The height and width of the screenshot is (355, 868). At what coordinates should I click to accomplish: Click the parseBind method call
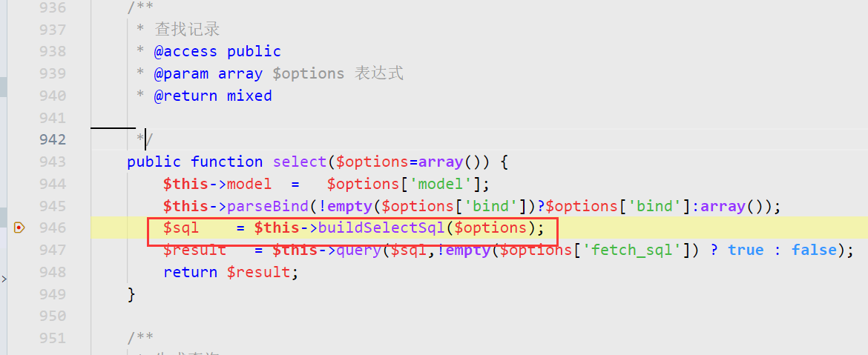coord(268,206)
